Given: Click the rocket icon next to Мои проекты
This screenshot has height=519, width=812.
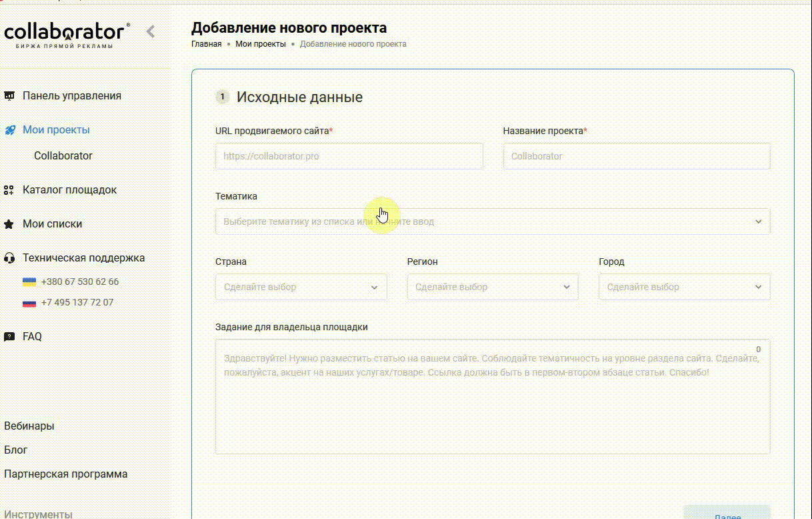Looking at the screenshot, I should coord(9,129).
